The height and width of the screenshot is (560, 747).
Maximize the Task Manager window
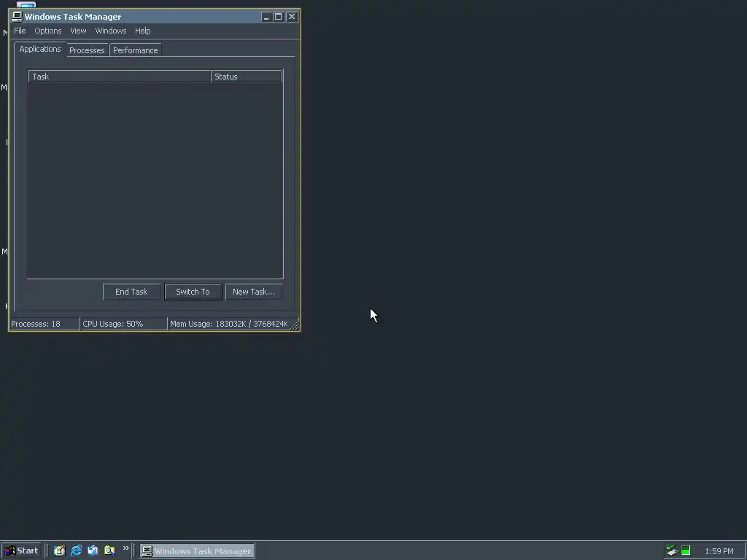[278, 17]
